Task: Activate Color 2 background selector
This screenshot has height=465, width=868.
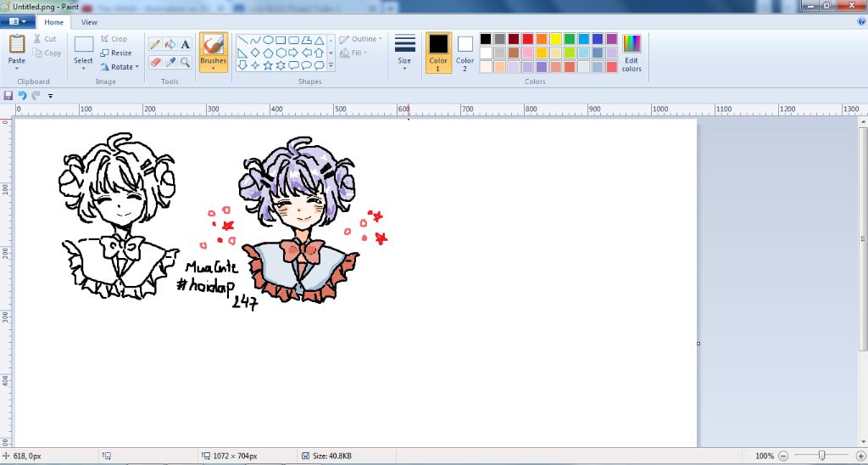Action: [x=465, y=53]
